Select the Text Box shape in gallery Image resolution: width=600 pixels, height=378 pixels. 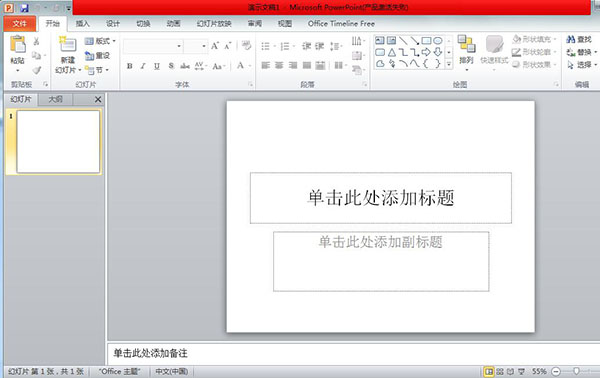pos(380,40)
